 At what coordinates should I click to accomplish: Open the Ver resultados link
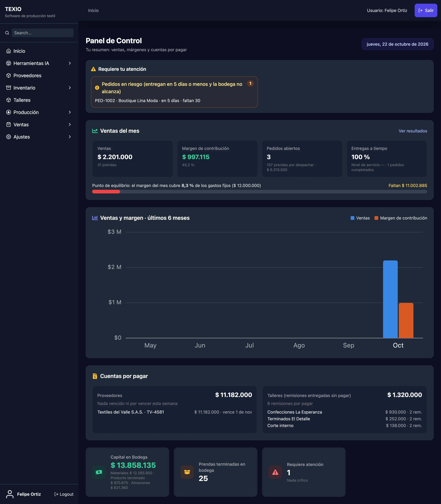pyautogui.click(x=413, y=131)
